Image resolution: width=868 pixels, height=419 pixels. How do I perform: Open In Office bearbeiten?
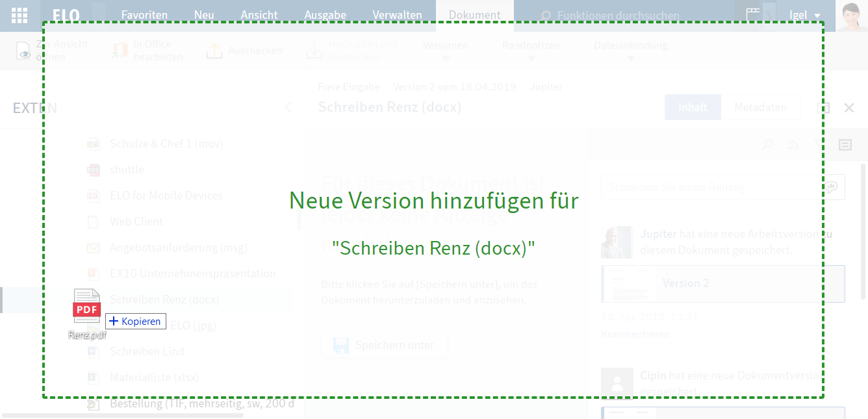tap(147, 51)
